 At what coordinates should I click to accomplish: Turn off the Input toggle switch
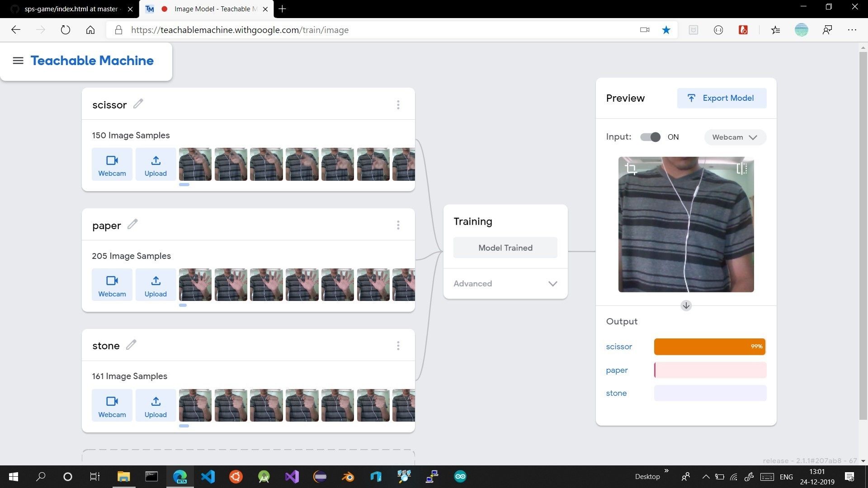pos(651,137)
